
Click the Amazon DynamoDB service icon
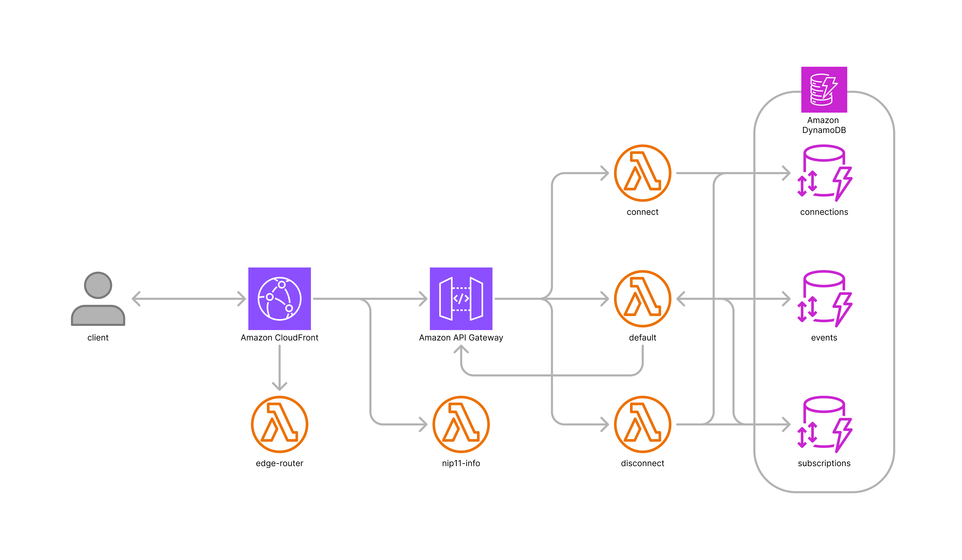point(824,90)
